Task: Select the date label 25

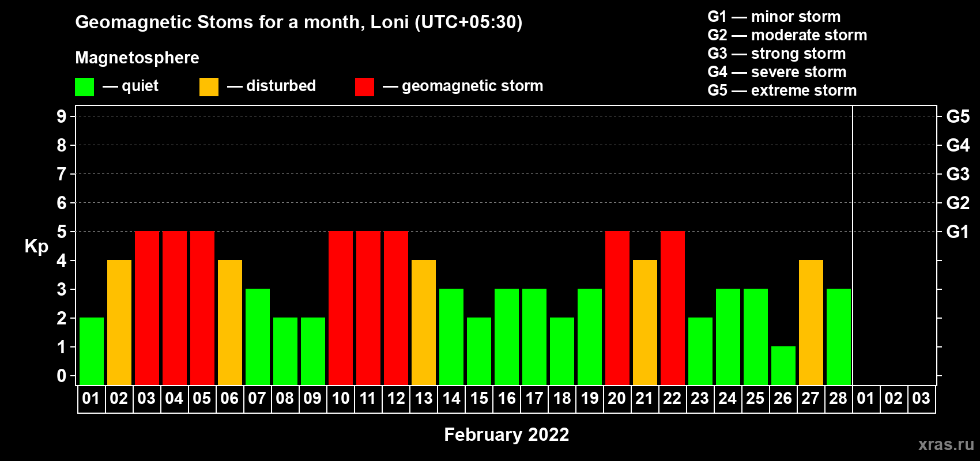Action: pyautogui.click(x=755, y=399)
